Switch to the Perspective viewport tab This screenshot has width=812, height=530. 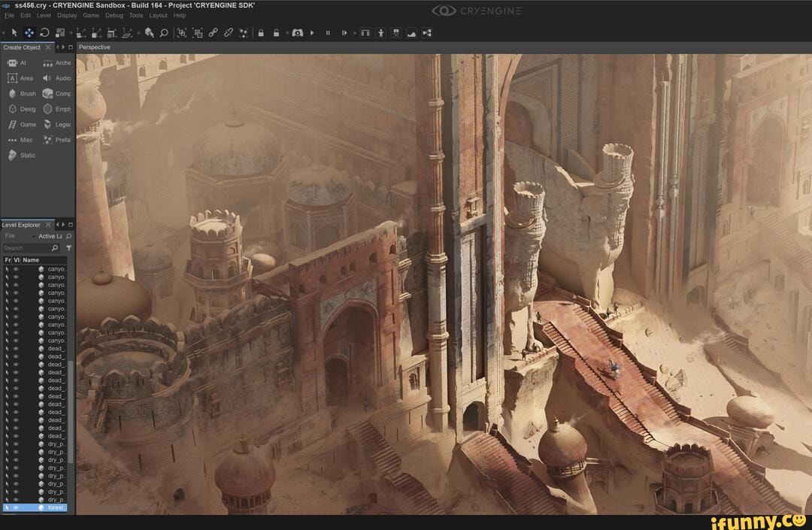pos(95,47)
